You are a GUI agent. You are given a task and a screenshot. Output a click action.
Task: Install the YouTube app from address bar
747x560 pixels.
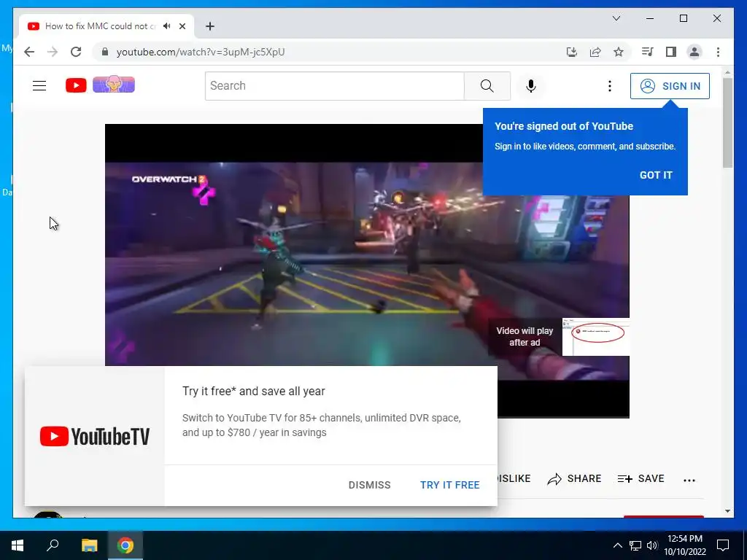tap(572, 52)
